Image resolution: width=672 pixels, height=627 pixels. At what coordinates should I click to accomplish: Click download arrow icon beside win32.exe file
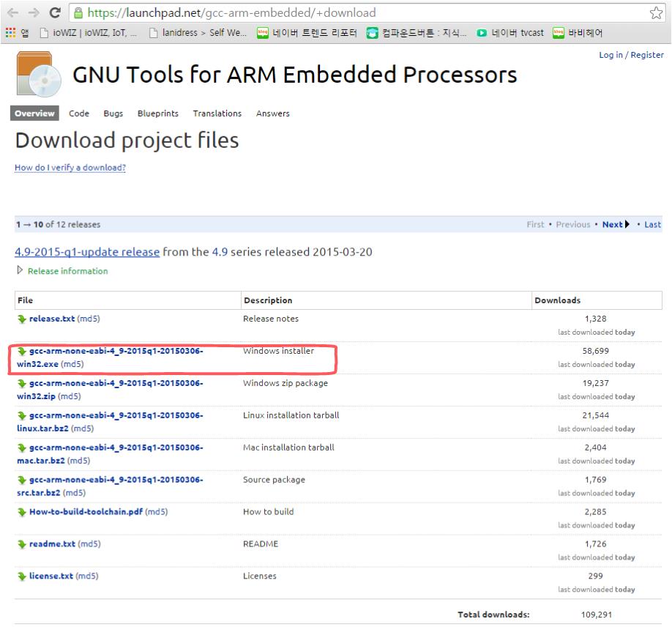coord(22,352)
